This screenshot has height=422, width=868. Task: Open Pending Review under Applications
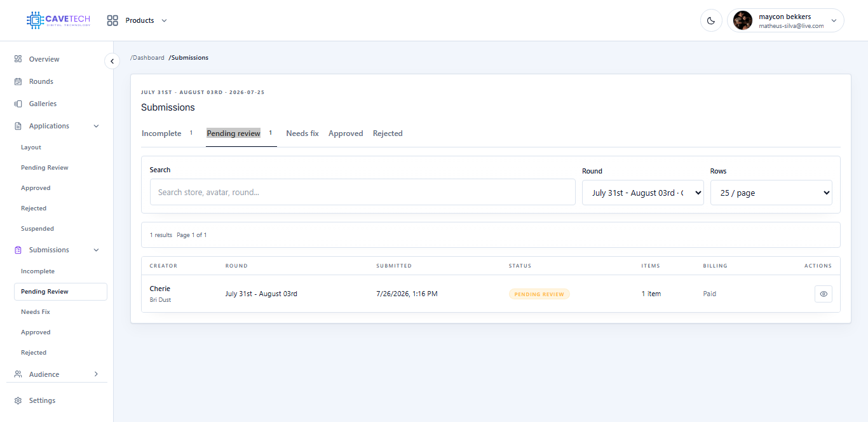click(44, 168)
